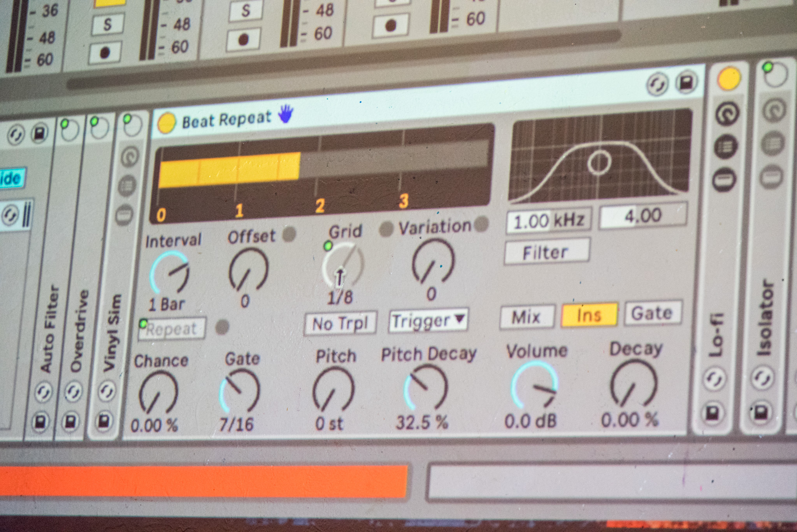Arm the third track record button
Image resolution: width=797 pixels, height=532 pixels.
[x=390, y=26]
